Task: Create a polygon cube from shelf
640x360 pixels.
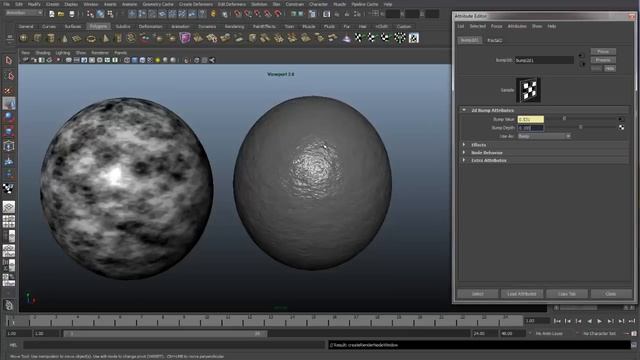Action: [x=37, y=38]
